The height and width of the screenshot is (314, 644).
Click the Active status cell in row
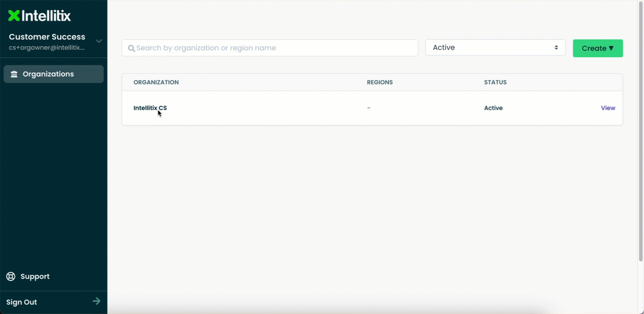pos(493,108)
